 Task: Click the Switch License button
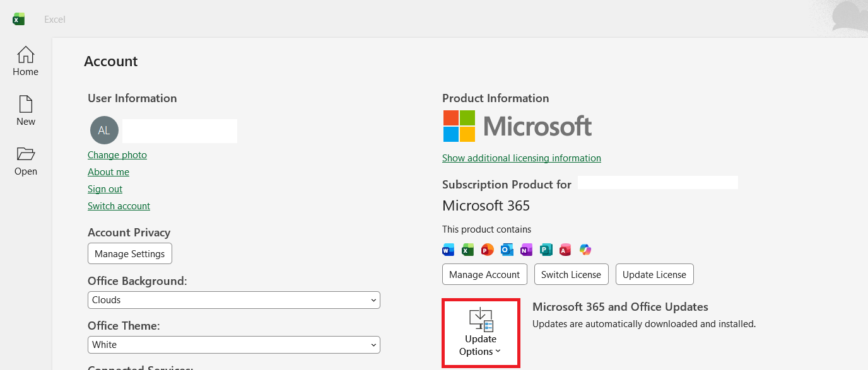tap(572, 274)
